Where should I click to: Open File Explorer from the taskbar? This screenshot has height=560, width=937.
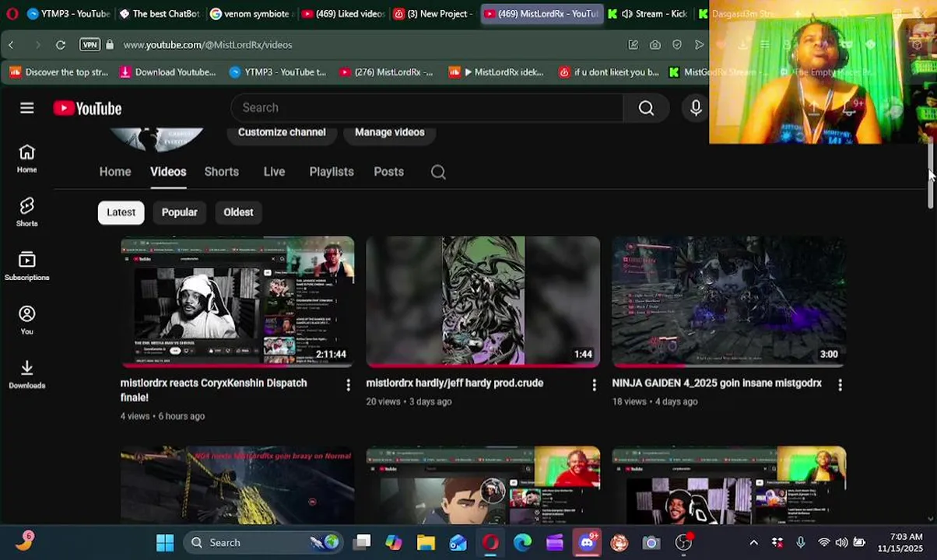coord(426,543)
